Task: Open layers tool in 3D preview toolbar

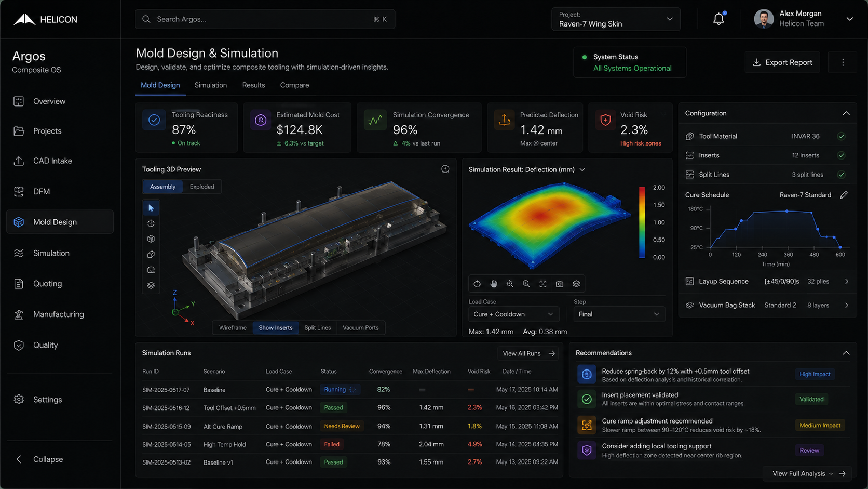Action: (151, 285)
